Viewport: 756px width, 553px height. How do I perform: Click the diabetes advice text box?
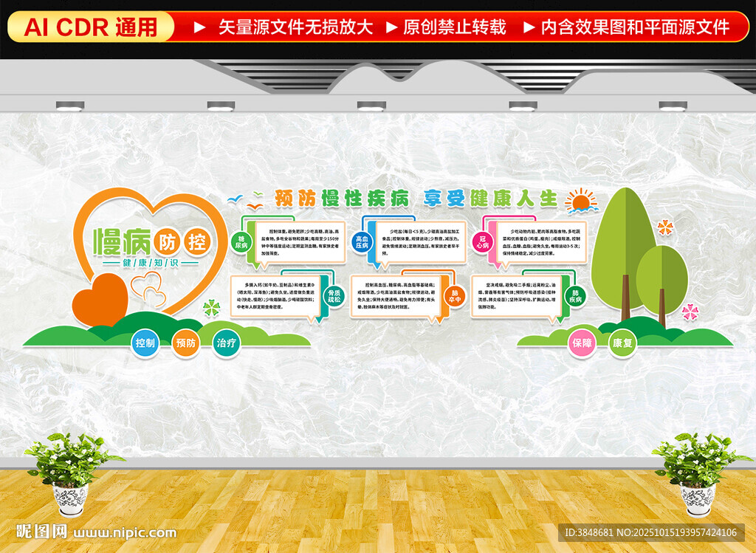coord(300,242)
